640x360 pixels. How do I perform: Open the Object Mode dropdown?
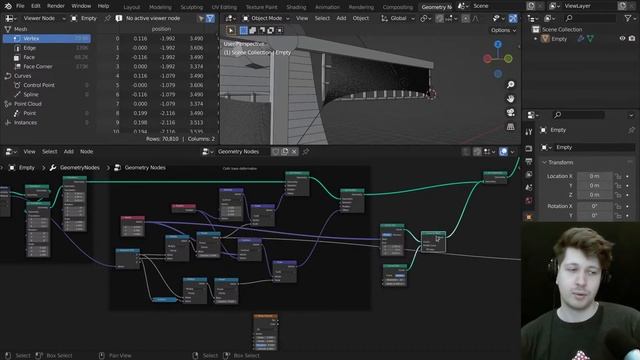pos(266,18)
